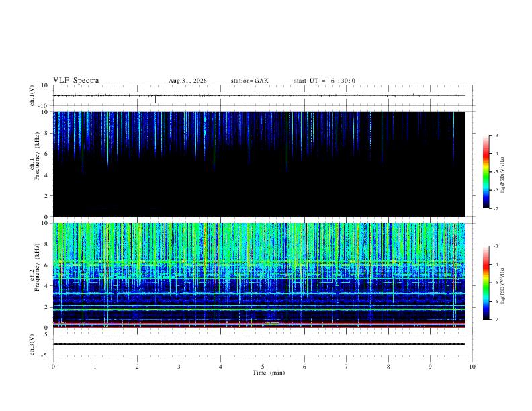The height and width of the screenshot is (411, 532).
Task: Click the ch.1 spectrogram color bar
Action: (486, 172)
